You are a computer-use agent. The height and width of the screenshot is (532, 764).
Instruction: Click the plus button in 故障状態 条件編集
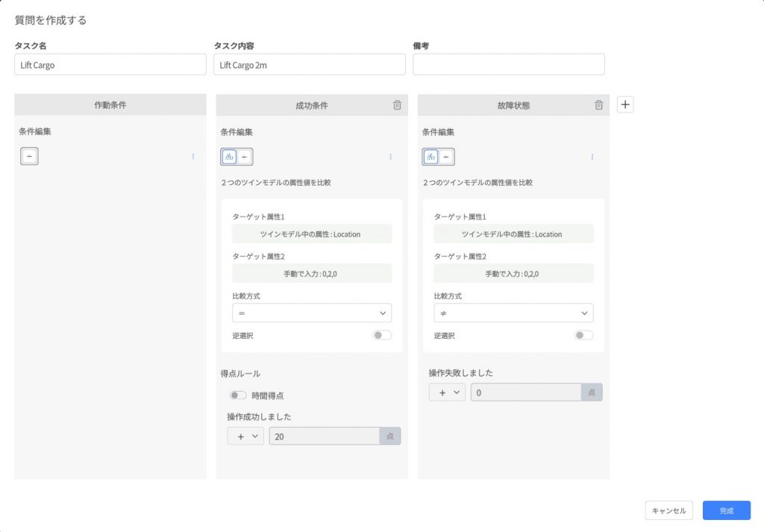click(x=446, y=157)
